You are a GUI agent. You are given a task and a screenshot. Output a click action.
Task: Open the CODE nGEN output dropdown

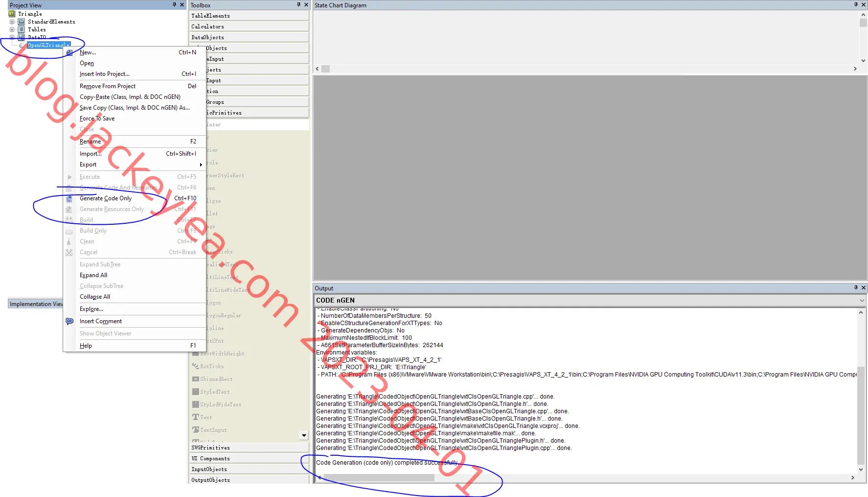click(862, 300)
